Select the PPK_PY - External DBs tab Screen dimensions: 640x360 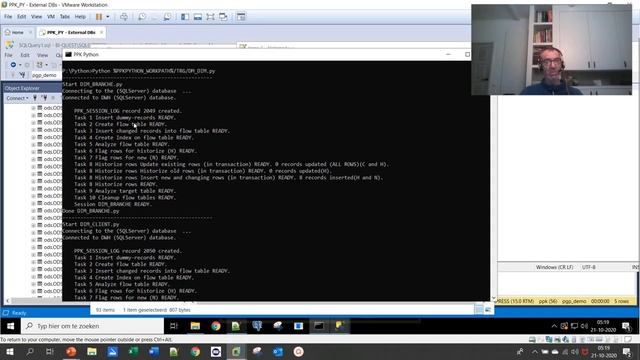point(70,32)
